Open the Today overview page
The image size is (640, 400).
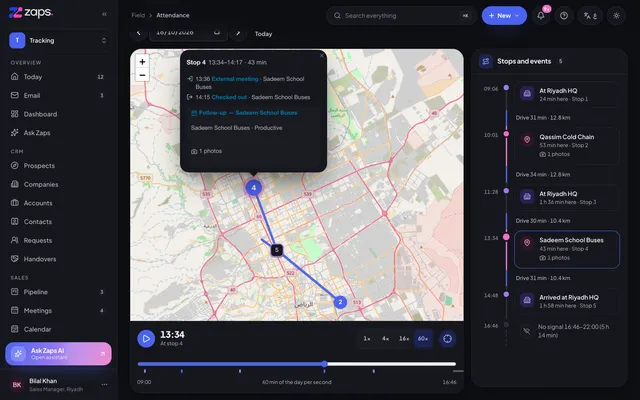pyautogui.click(x=57, y=77)
